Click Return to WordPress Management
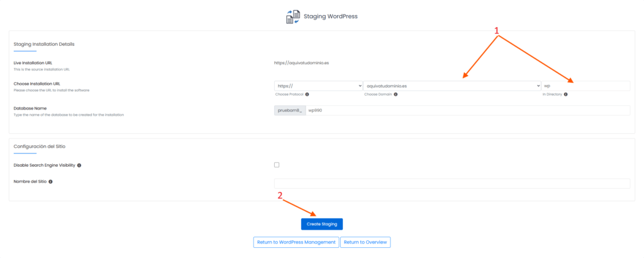Screen dimensions: 644x258 [x=296, y=242]
